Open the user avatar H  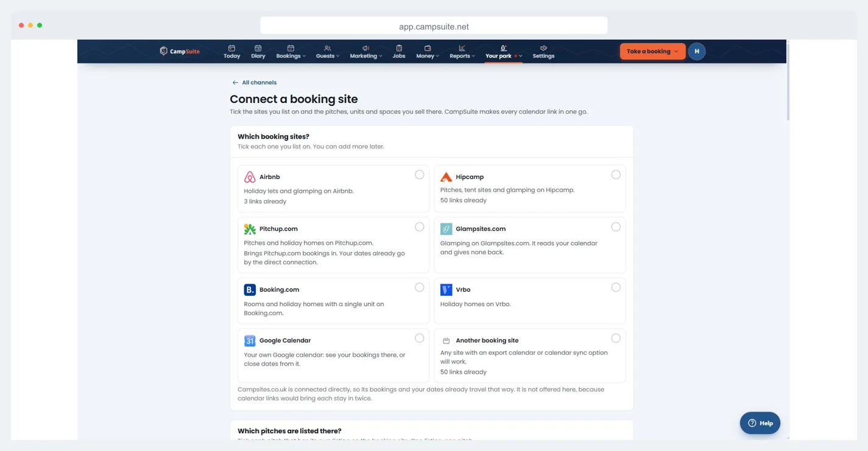(x=697, y=52)
